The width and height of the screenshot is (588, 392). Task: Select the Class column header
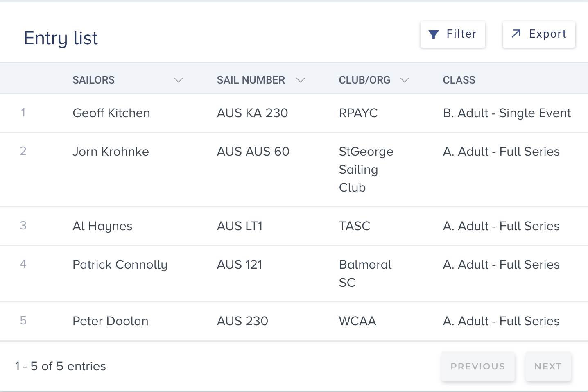(x=459, y=80)
